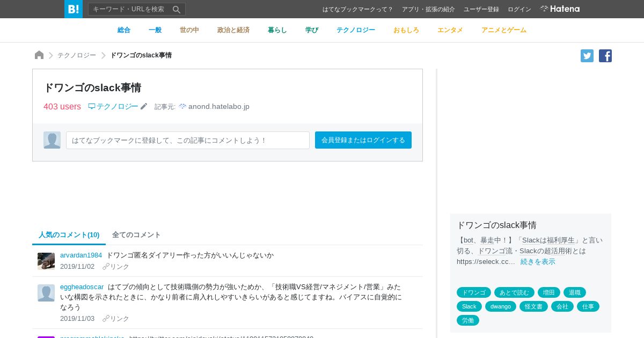
Task: Click リンク under eggheadoscar comment
Action: [x=116, y=319]
